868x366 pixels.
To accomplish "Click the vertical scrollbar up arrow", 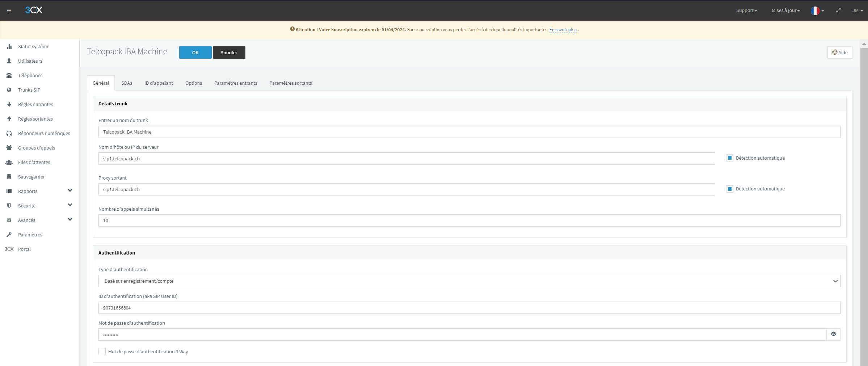I will (x=864, y=44).
